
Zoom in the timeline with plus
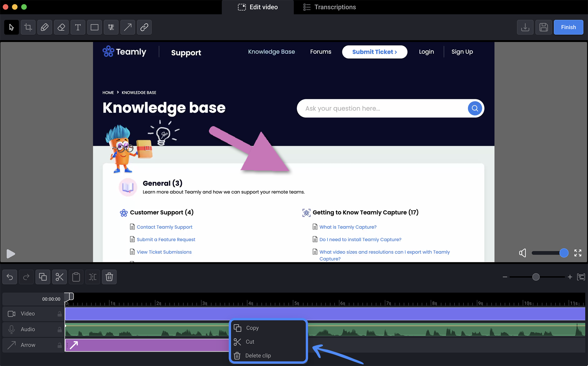pyautogui.click(x=570, y=277)
